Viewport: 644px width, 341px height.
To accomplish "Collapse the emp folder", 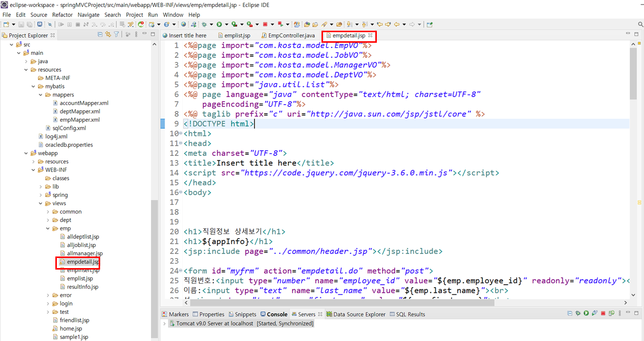I will coord(48,228).
